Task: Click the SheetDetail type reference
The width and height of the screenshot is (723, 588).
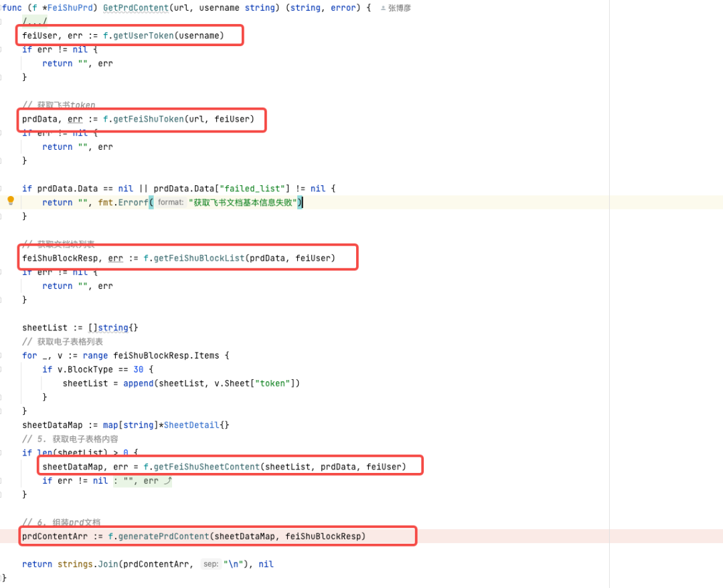Action: click(x=191, y=425)
